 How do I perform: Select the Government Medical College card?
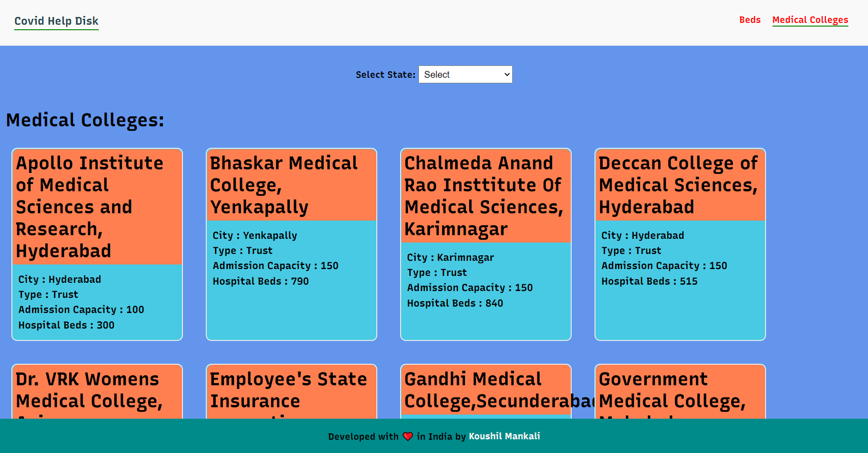(680, 392)
